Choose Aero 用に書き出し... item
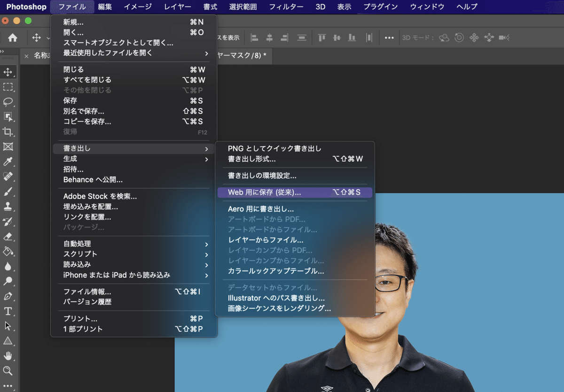The width and height of the screenshot is (564, 392). (x=294, y=209)
